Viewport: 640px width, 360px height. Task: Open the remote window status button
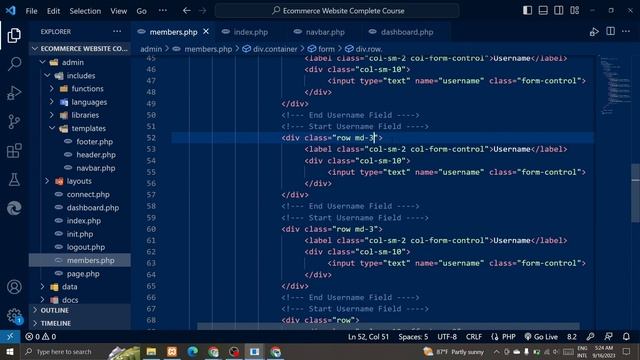10,337
